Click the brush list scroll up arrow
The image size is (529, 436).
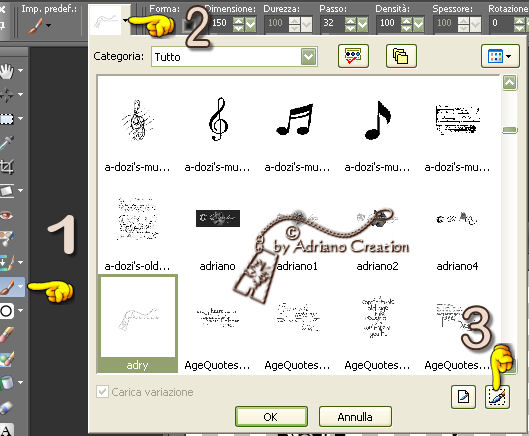[x=509, y=83]
